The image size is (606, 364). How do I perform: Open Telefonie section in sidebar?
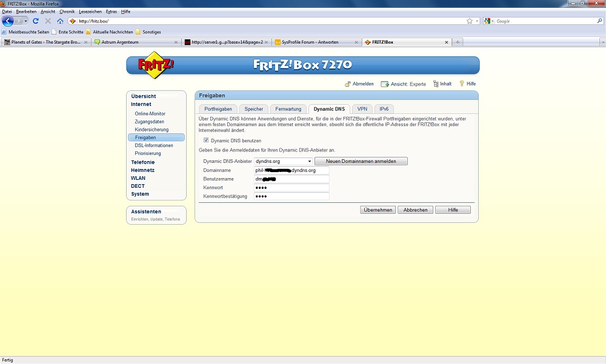pyautogui.click(x=142, y=162)
